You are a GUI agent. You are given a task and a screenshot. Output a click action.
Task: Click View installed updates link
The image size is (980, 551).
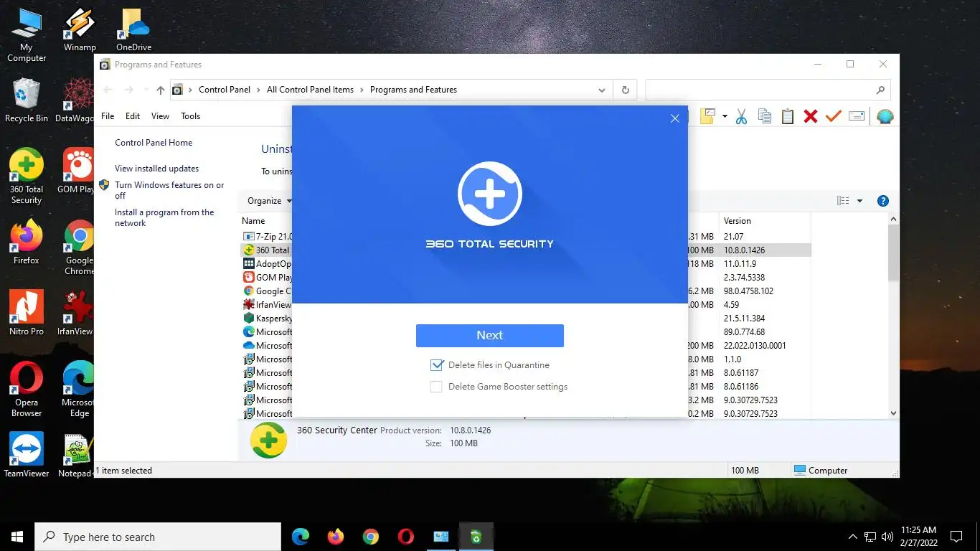(x=156, y=169)
